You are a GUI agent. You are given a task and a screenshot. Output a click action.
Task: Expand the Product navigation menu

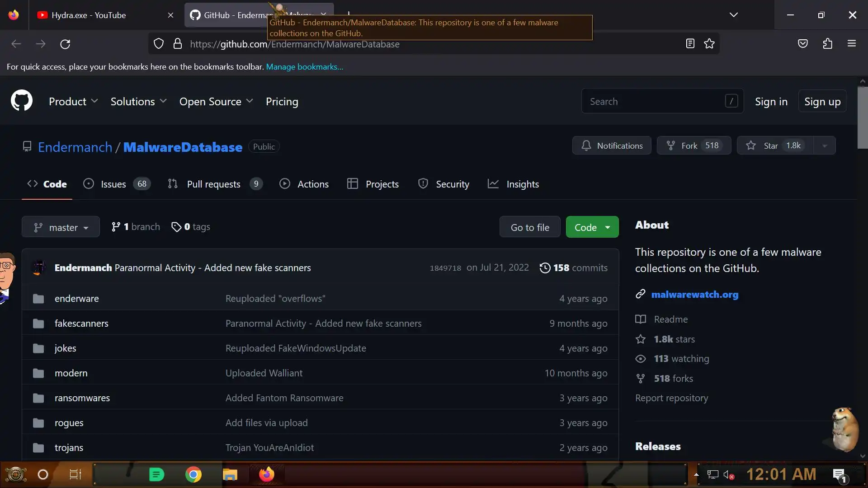[x=73, y=102]
